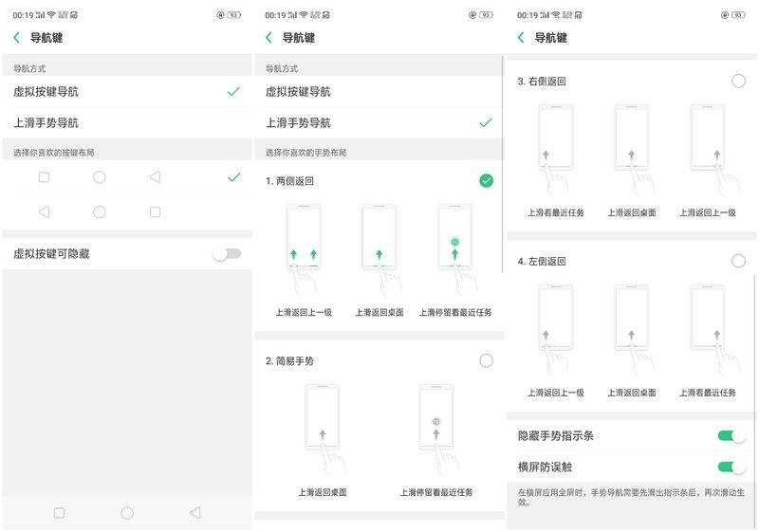Tap the back triangle in bottom navigation bar
The width and height of the screenshot is (759, 532).
point(195,513)
